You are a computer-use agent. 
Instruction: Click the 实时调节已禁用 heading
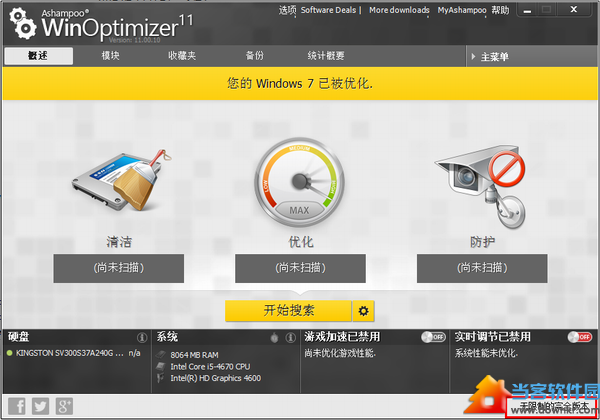click(x=492, y=337)
